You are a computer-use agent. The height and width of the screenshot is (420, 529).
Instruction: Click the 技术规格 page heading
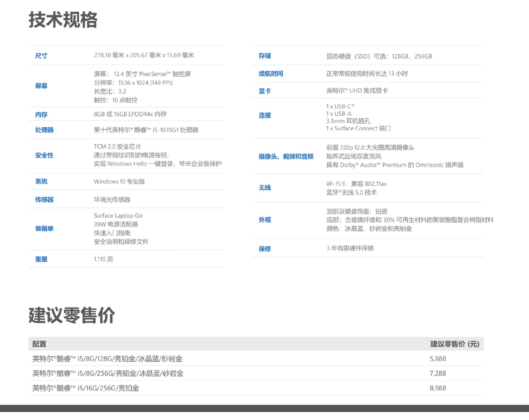63,20
